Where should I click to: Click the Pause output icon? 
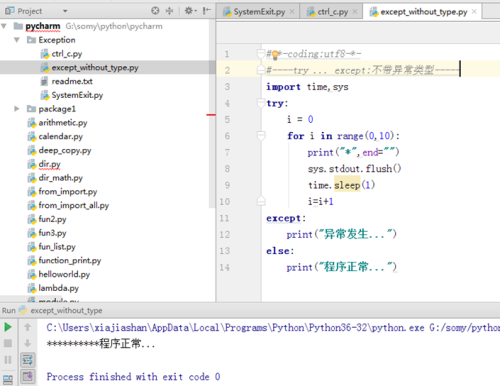tap(8, 360)
